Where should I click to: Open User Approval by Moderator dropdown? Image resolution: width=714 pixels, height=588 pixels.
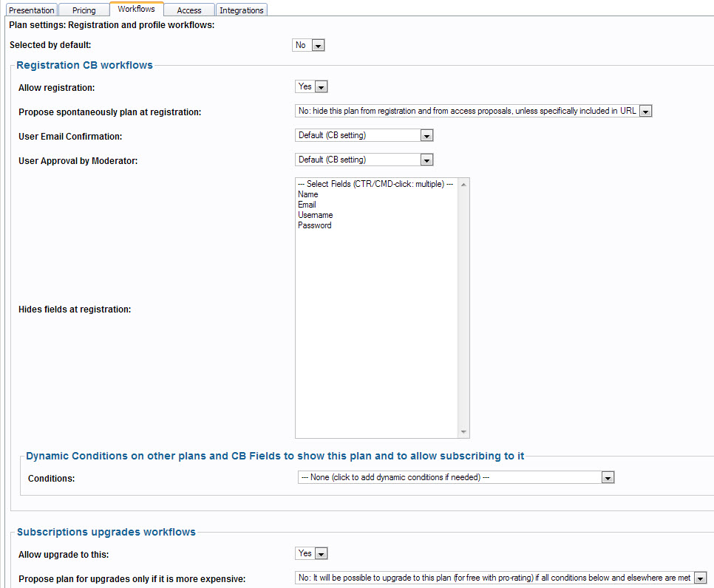coord(364,160)
